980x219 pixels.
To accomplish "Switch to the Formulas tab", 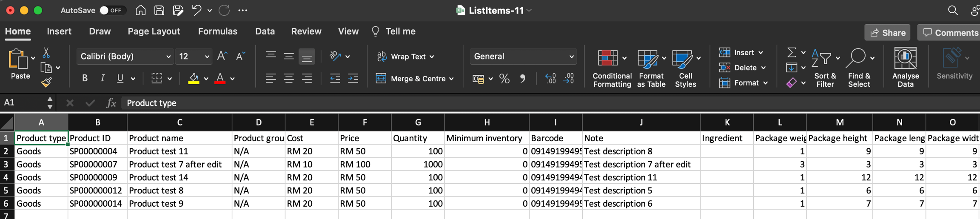I will tap(217, 31).
